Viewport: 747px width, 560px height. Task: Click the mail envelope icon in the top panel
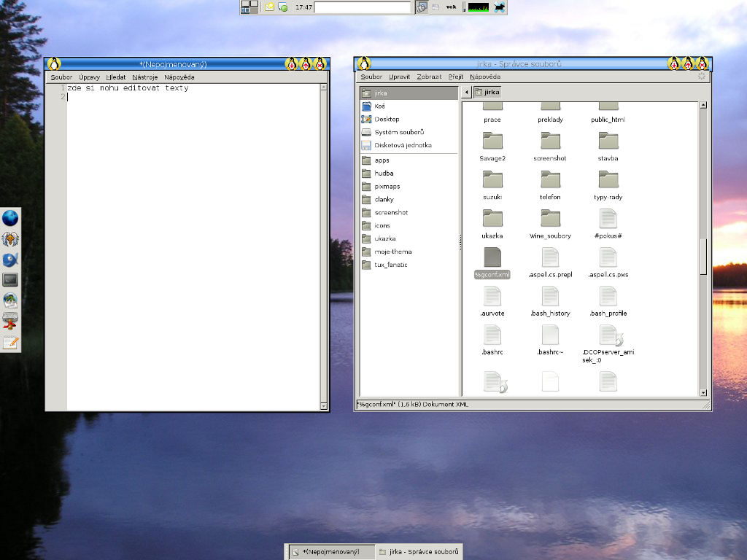[x=269, y=7]
